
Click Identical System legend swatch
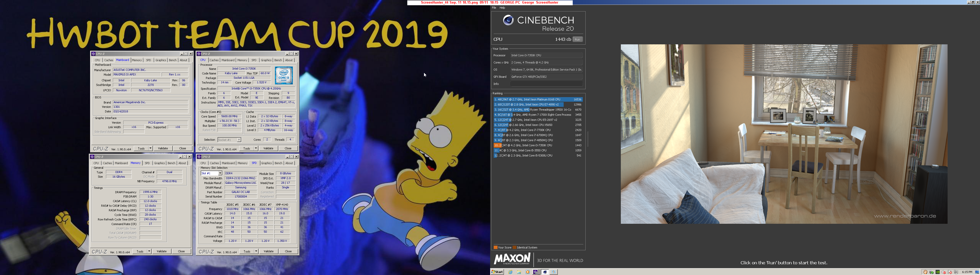pyautogui.click(x=514, y=247)
